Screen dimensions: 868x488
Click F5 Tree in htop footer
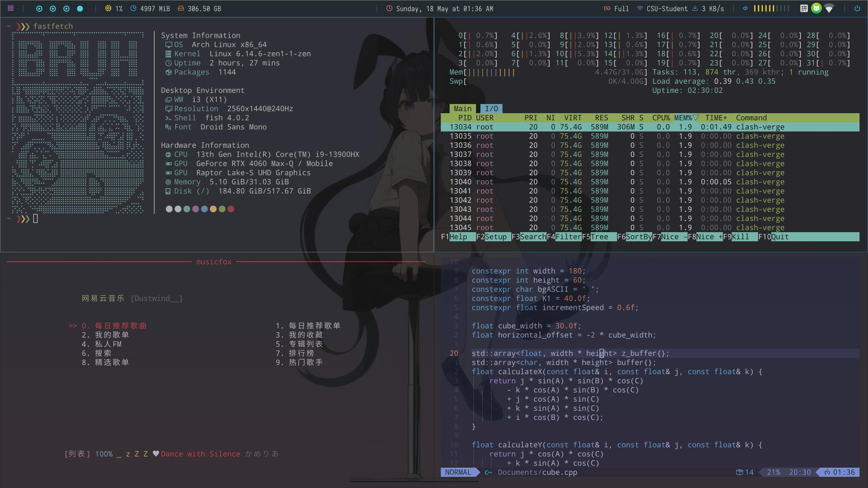pos(599,237)
